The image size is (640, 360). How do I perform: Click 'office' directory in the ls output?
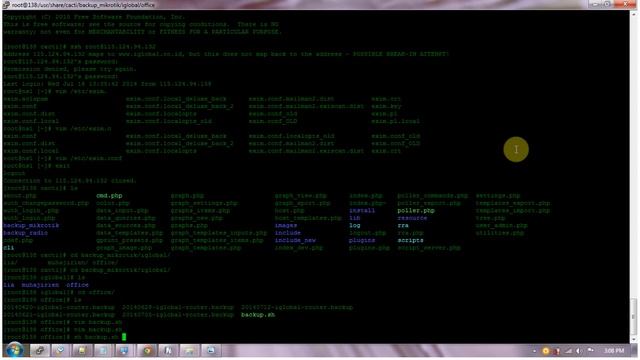point(77,285)
